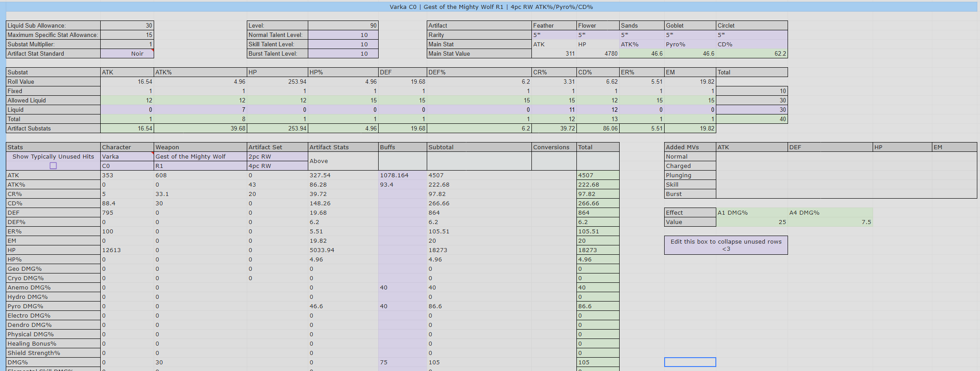This screenshot has height=371, width=980.
Task: Select the A1 DMG% effect cell
Action: (752, 212)
